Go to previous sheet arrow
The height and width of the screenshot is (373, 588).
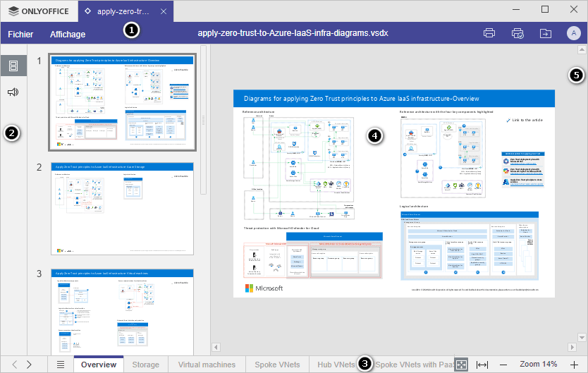pos(15,365)
